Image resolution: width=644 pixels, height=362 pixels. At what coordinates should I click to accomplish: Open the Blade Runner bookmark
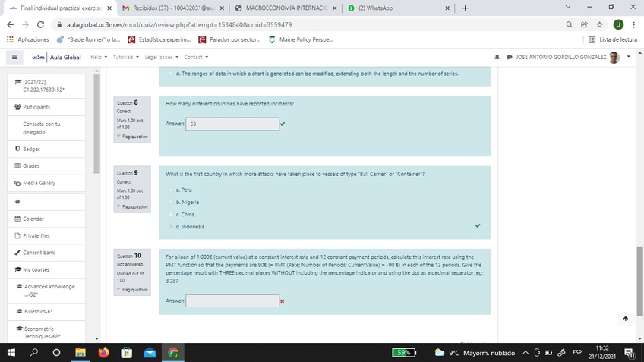pyautogui.click(x=88, y=39)
